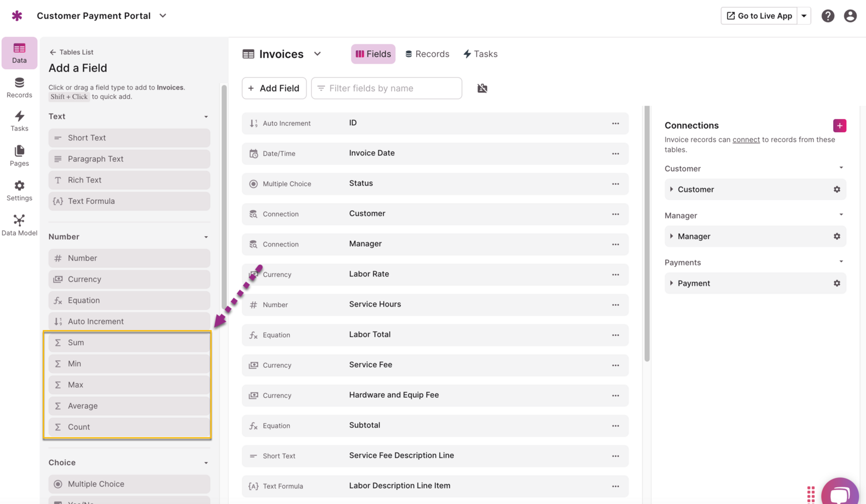
Task: Open the Invoices table dropdown chevron
Action: (318, 54)
